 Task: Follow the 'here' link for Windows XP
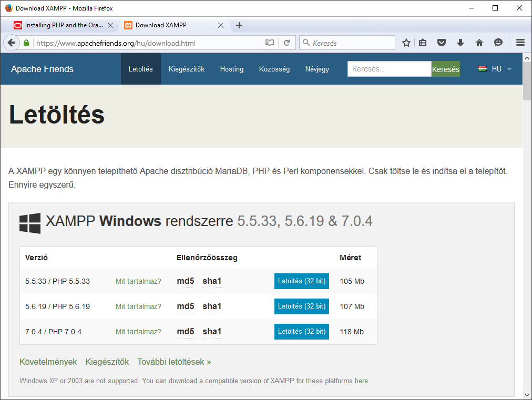coord(361,381)
